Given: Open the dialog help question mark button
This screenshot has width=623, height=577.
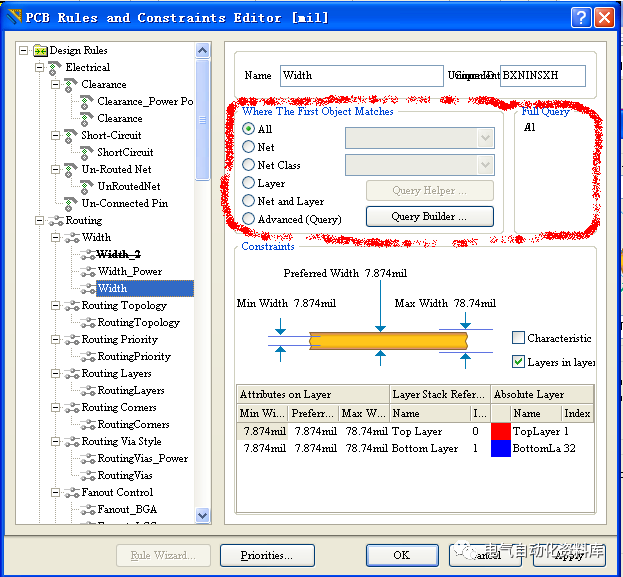Looking at the screenshot, I should (x=581, y=17).
